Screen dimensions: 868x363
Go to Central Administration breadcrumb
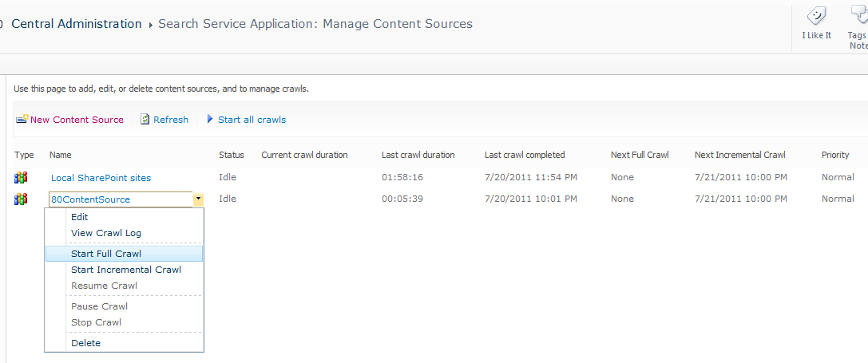[x=77, y=24]
